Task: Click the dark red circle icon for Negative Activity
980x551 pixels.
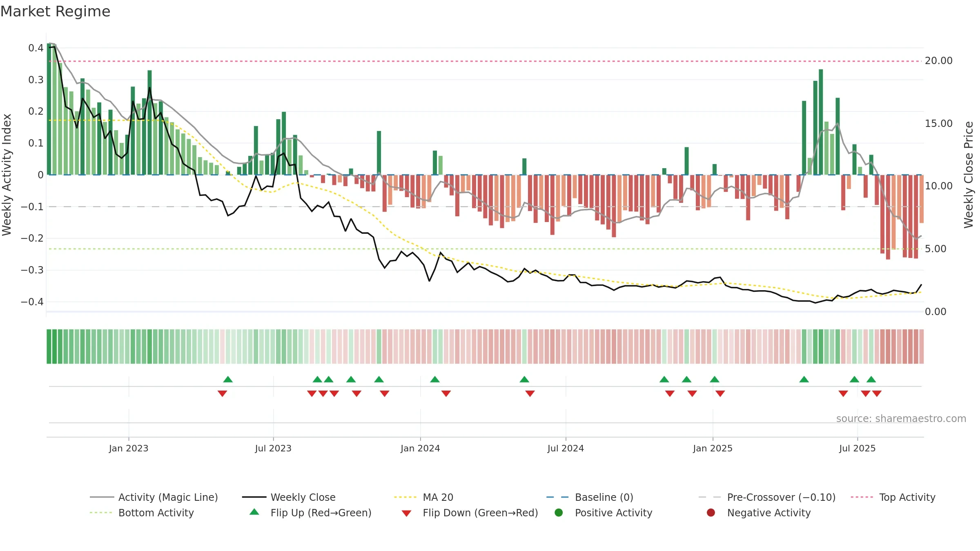Action: click(711, 513)
